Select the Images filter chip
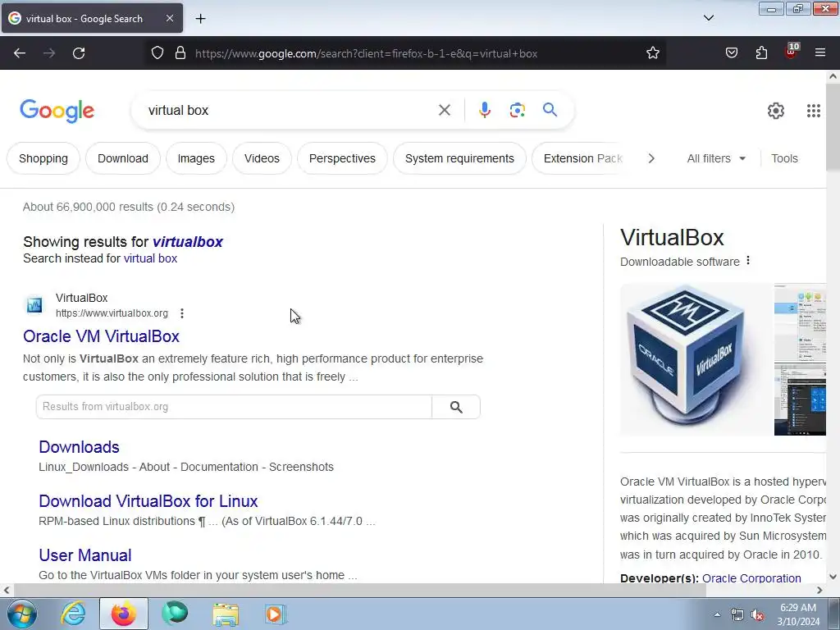Image resolution: width=840 pixels, height=630 pixels. pyautogui.click(x=196, y=158)
